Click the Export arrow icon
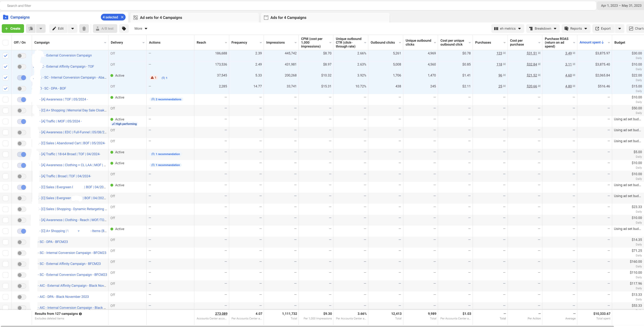Image resolution: width=644 pixels, height=327 pixels. (x=597, y=28)
